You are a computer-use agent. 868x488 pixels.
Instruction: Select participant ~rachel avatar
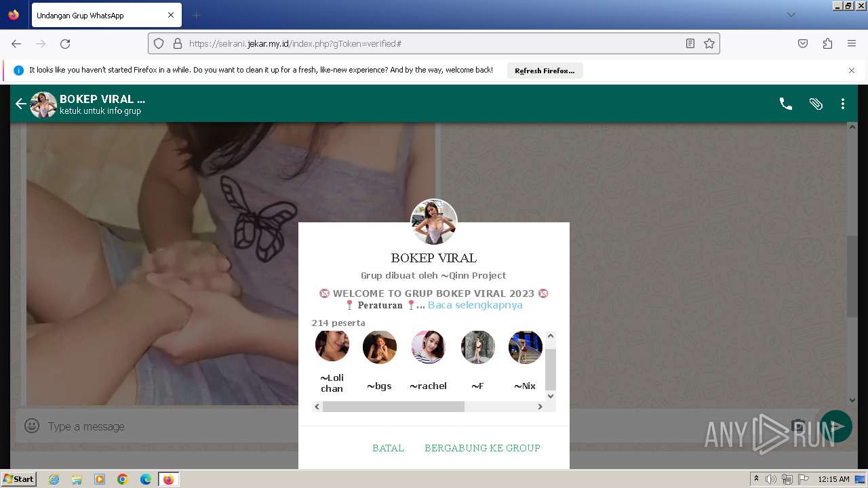(429, 347)
